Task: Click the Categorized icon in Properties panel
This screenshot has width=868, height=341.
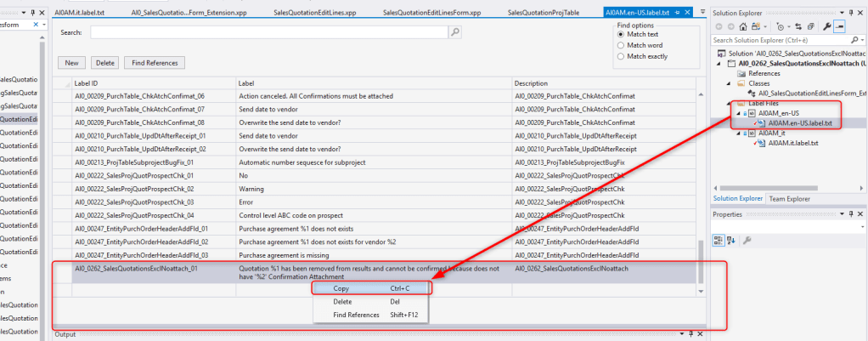Action: 718,241
